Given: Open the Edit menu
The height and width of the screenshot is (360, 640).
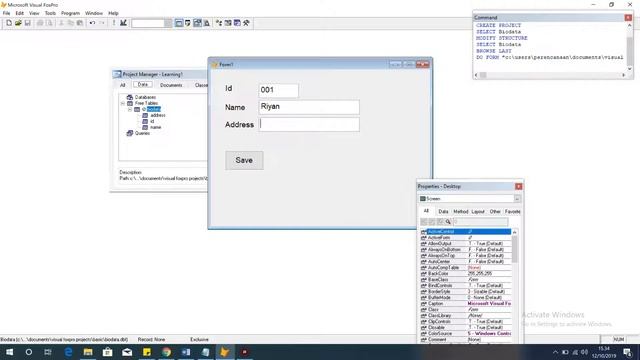Looking at the screenshot, I should (x=20, y=13).
